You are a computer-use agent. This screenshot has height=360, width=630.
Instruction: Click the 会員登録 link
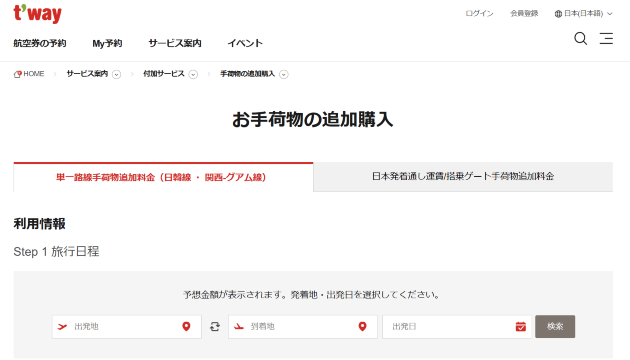(524, 14)
